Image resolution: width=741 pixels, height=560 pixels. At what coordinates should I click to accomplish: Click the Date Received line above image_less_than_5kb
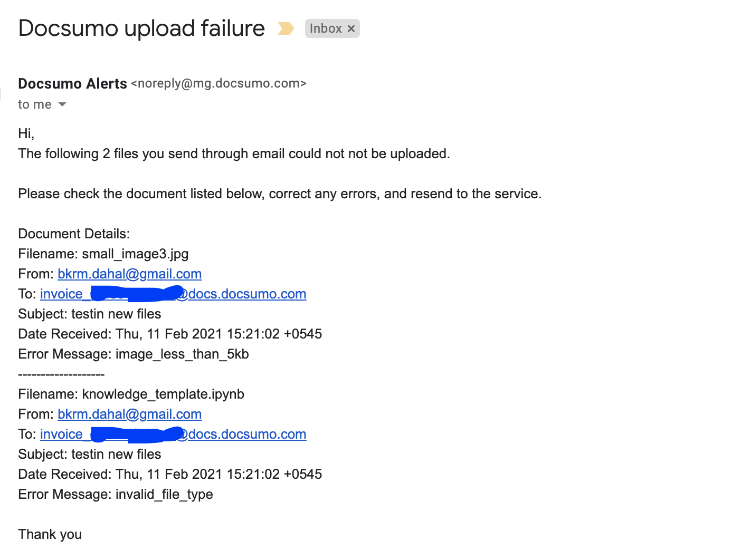coord(170,334)
